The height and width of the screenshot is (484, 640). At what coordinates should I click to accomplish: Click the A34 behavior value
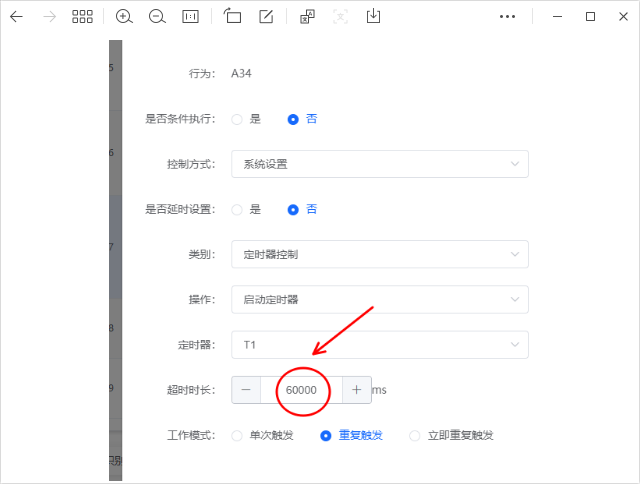tap(241, 74)
